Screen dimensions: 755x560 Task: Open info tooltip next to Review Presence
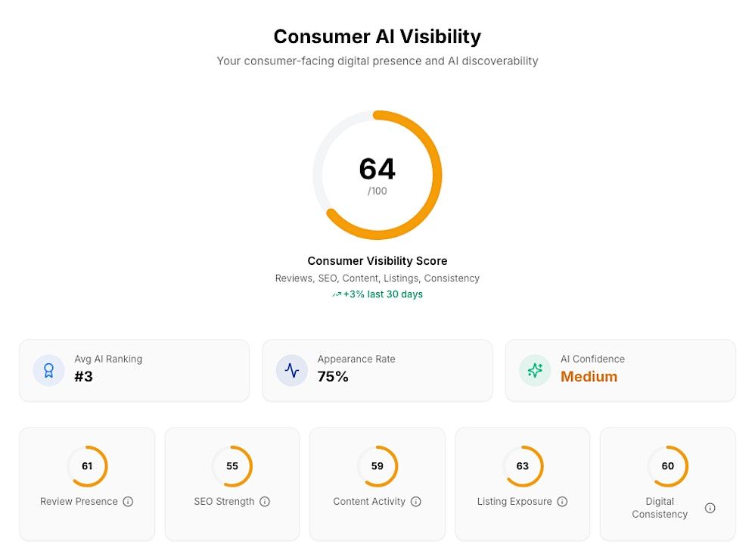coord(128,502)
